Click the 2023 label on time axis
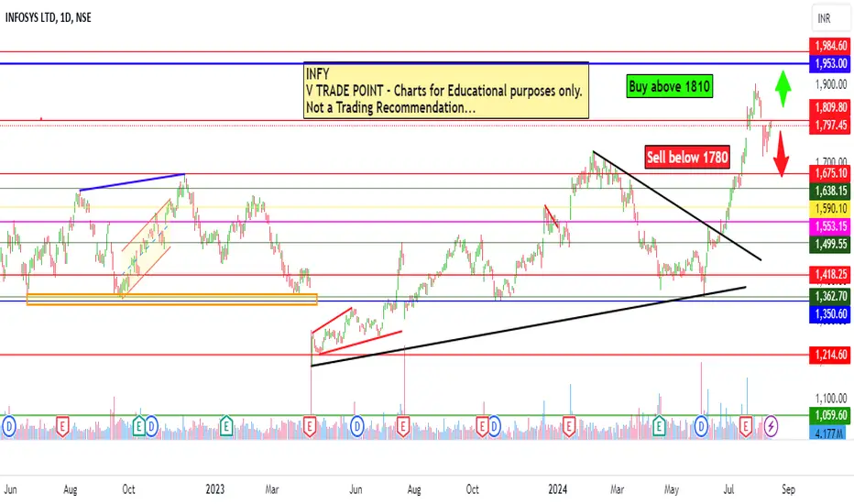 [x=215, y=489]
